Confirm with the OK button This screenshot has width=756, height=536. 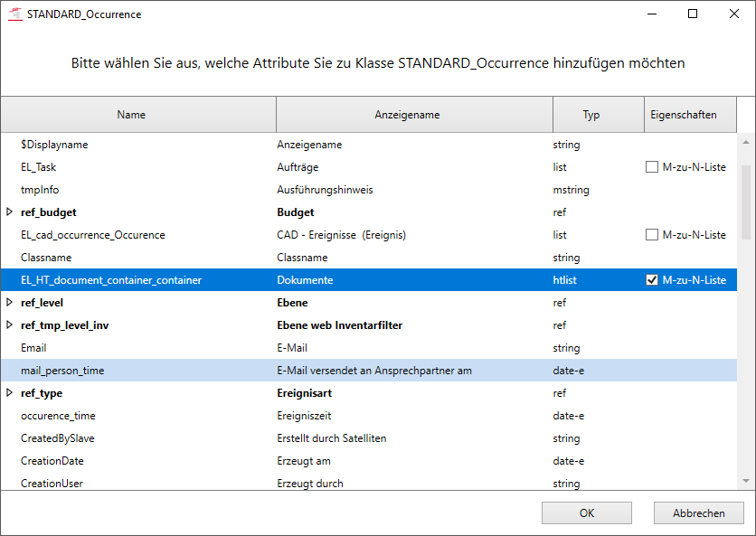[x=587, y=513]
